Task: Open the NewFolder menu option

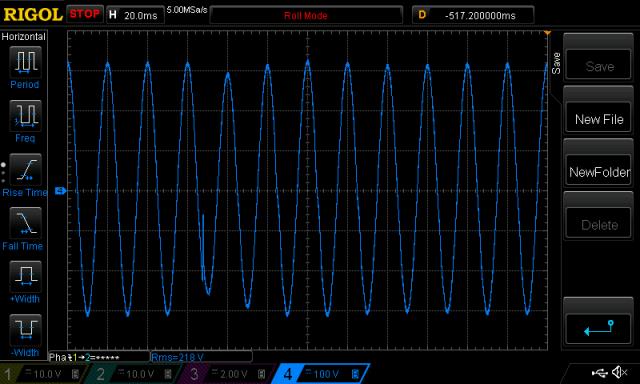Action: (x=599, y=172)
